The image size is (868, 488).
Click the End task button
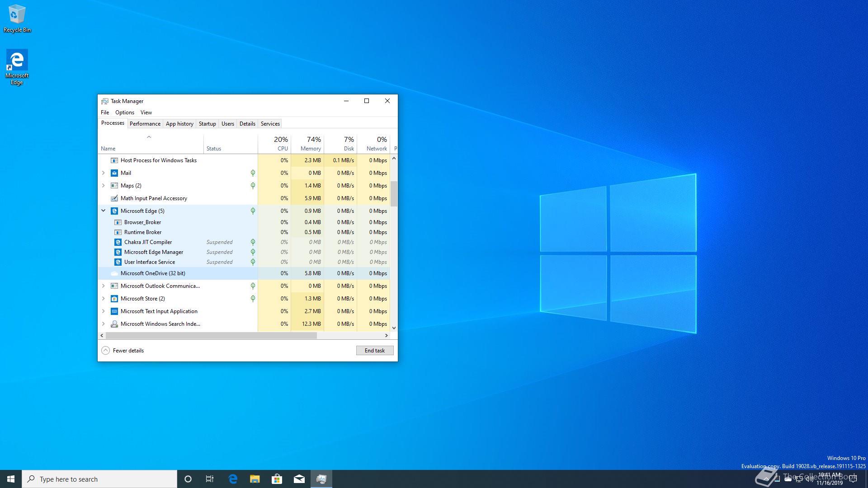click(375, 351)
